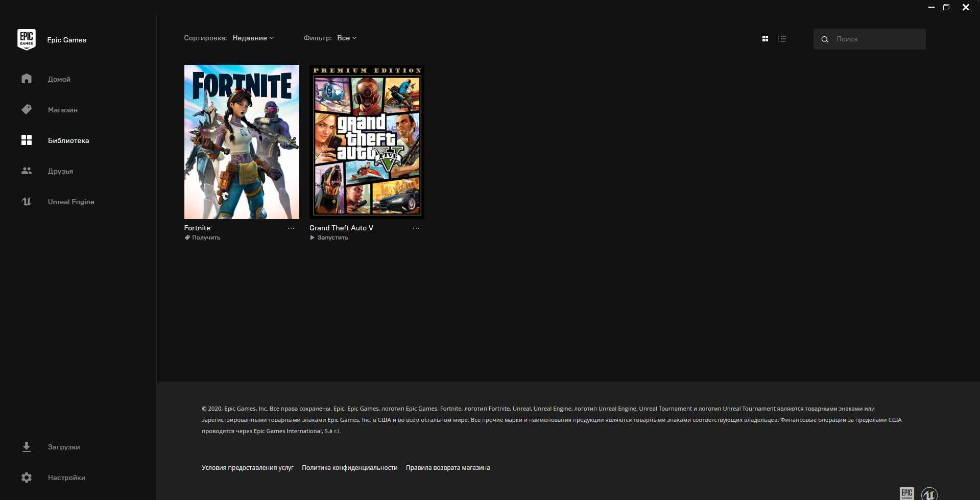Viewport: 980px width, 500px height.
Task: Select Библиотека in the sidebar
Action: (x=68, y=140)
